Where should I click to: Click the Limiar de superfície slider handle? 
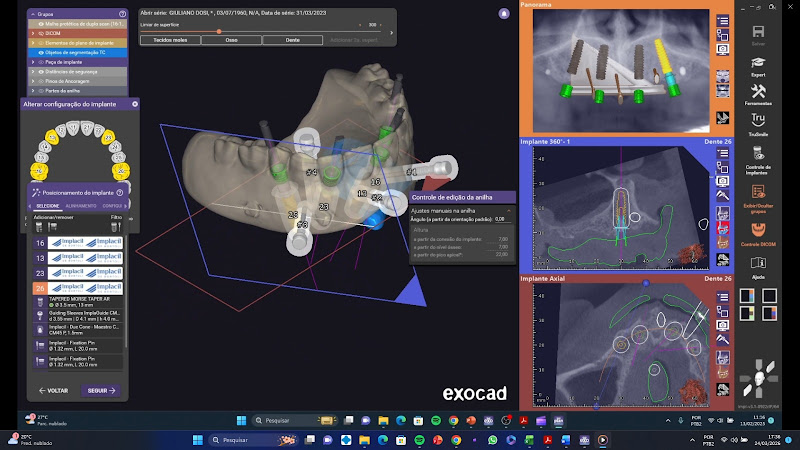click(x=219, y=31)
